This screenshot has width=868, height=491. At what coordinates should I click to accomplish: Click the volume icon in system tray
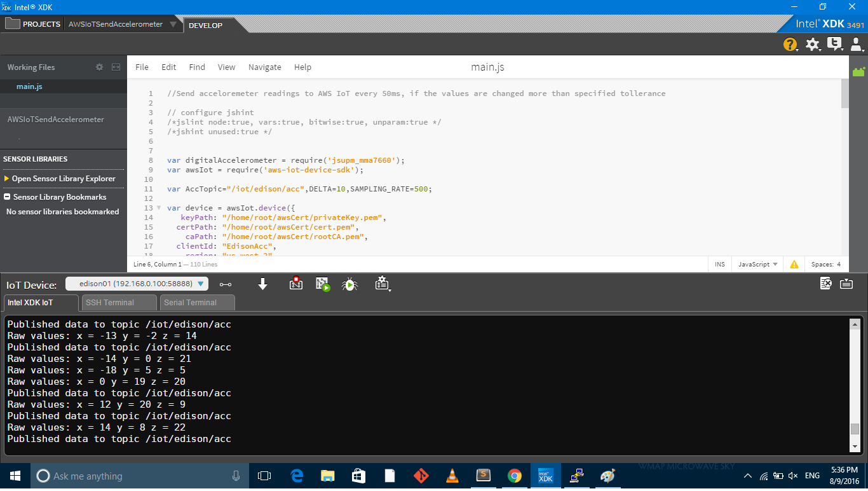click(x=792, y=476)
